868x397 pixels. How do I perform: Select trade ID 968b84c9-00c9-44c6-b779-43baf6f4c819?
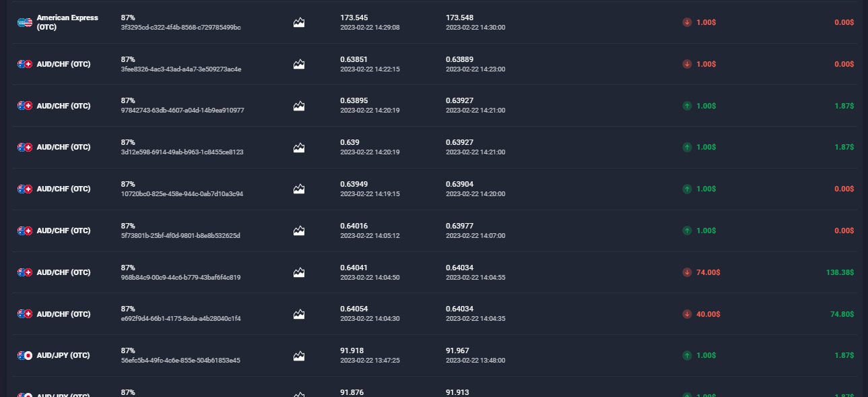tap(180, 278)
